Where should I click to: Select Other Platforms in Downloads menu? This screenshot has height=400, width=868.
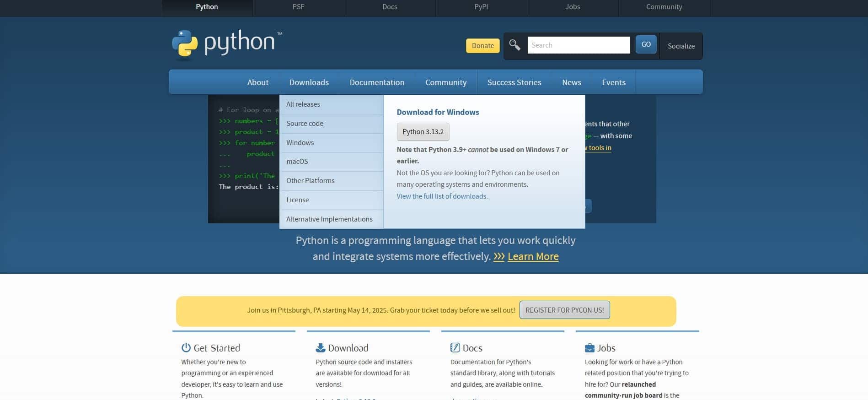click(332, 181)
